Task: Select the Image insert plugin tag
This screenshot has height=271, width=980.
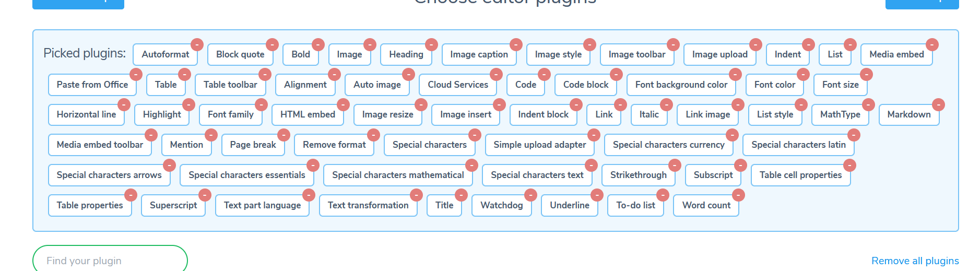Action: (x=465, y=114)
